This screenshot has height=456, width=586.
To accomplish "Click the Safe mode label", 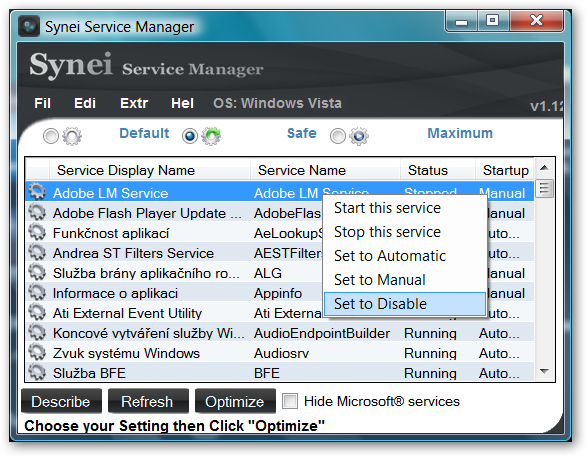I will tap(302, 133).
